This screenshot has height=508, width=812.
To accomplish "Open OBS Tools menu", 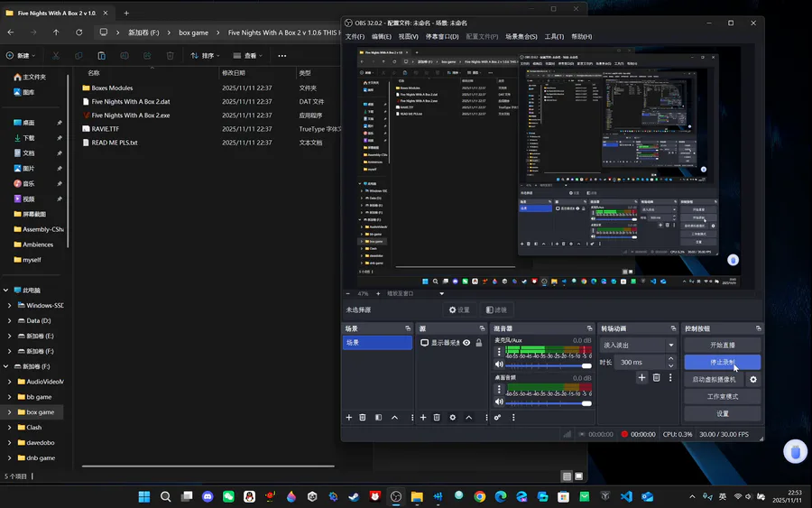I will tap(554, 36).
